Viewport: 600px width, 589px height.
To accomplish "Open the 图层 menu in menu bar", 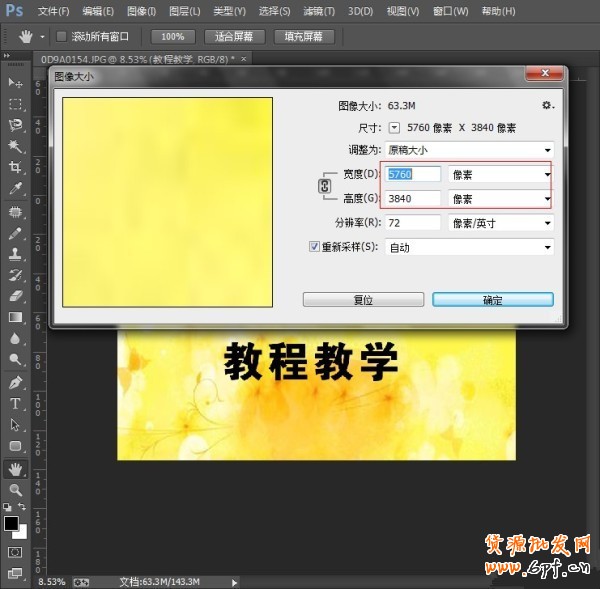I will (182, 11).
